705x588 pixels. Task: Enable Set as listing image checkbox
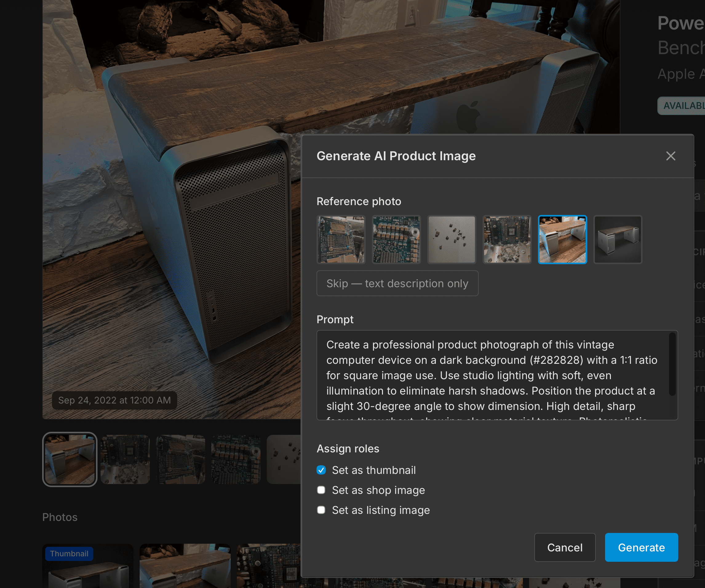point(321,510)
